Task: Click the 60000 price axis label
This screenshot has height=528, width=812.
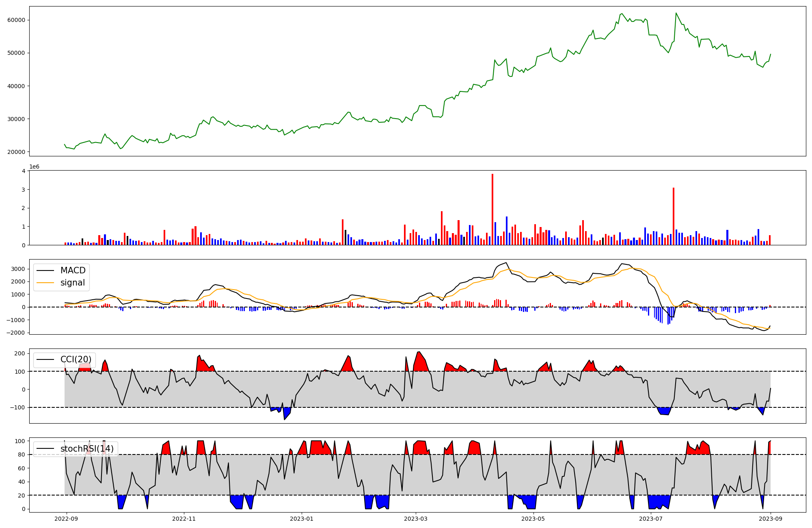Action: tap(17, 20)
